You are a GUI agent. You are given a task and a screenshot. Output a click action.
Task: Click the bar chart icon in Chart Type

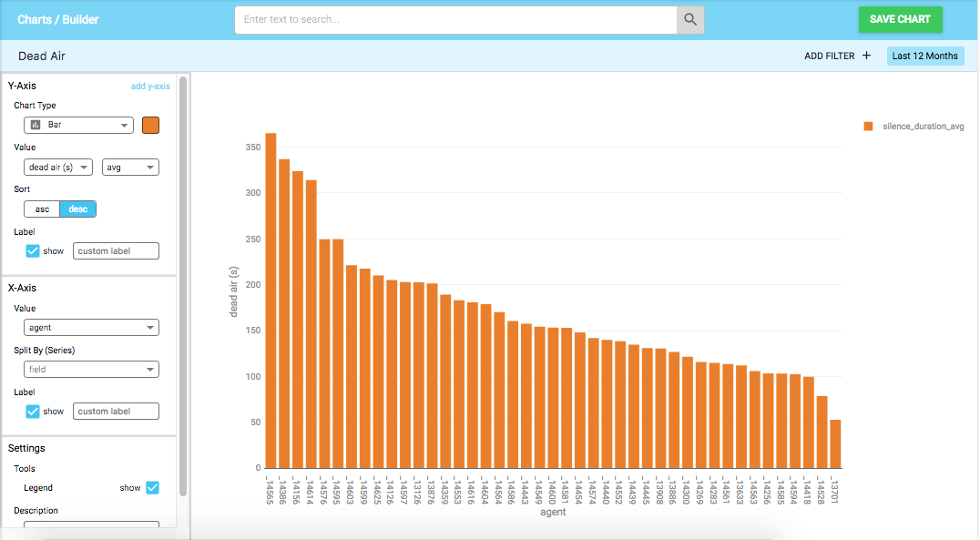(36, 125)
